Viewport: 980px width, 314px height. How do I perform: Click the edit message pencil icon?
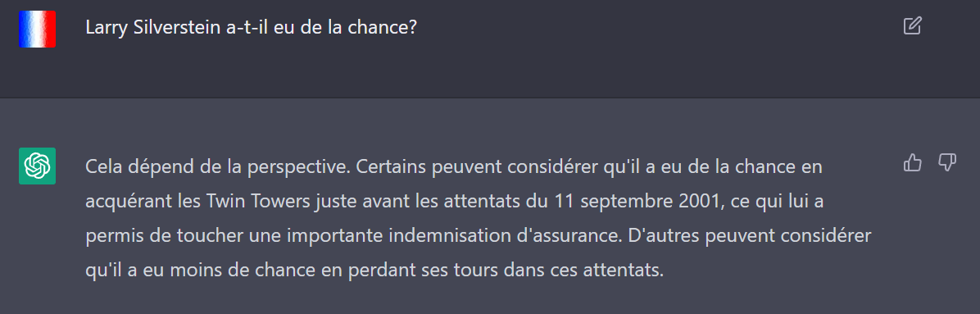click(913, 26)
